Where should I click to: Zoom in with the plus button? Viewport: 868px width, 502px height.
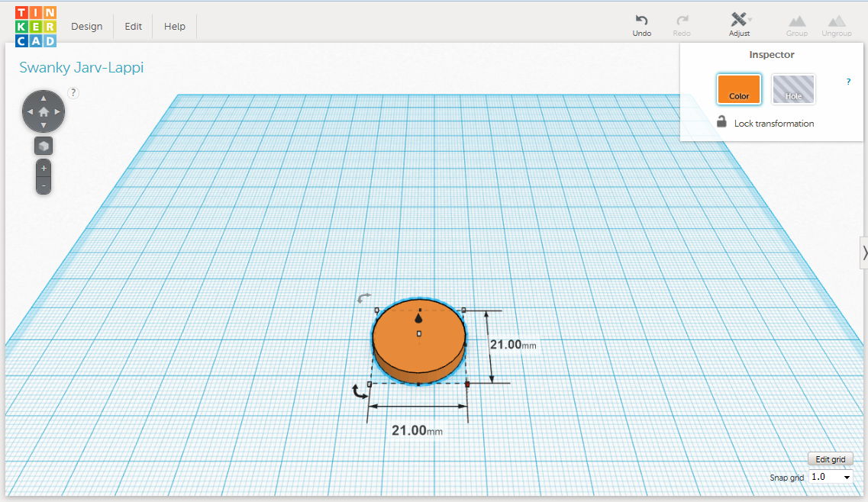click(44, 169)
